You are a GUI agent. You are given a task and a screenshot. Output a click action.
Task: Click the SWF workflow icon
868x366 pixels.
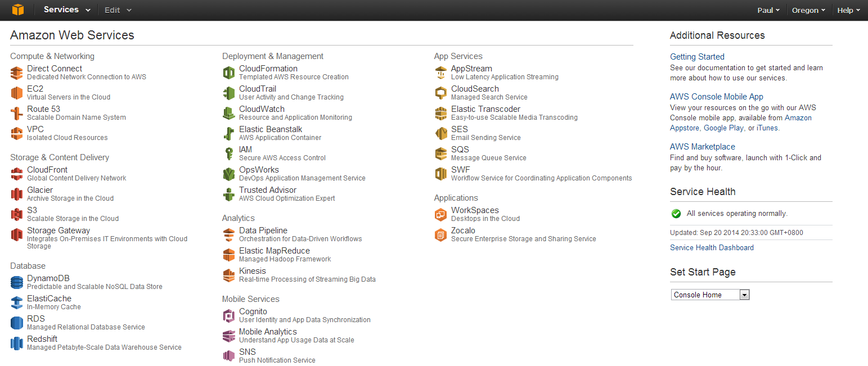pos(441,174)
